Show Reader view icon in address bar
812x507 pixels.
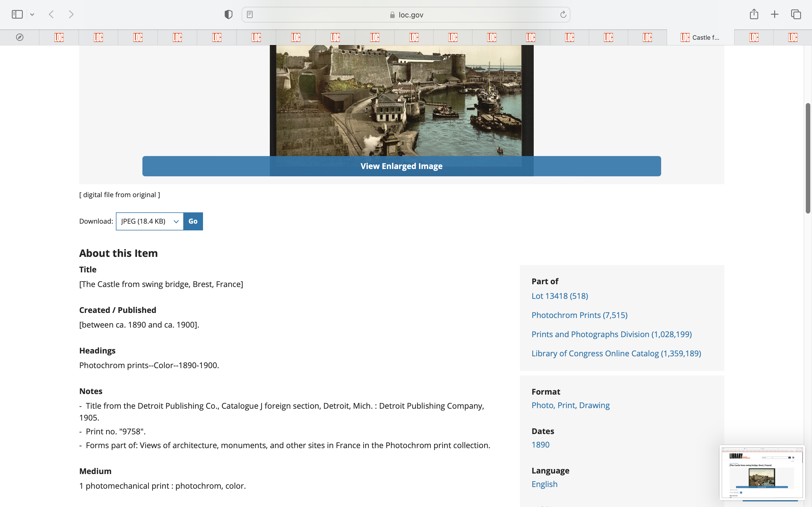point(250,14)
